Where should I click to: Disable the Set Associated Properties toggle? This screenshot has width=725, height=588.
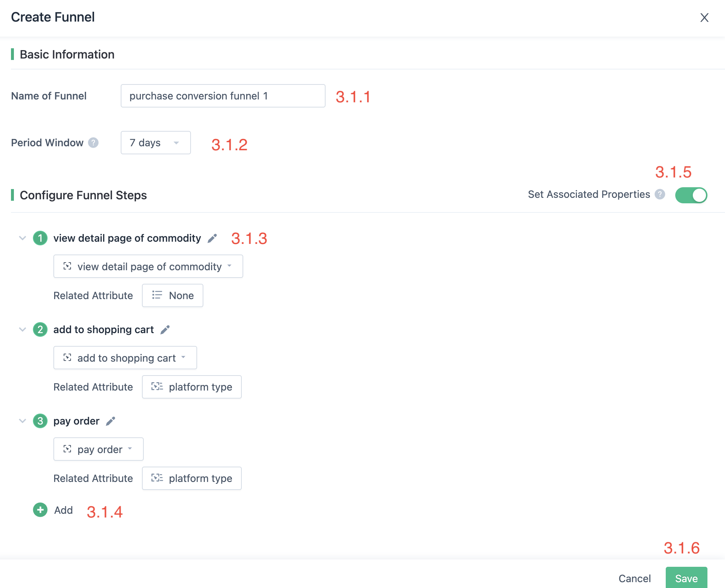pyautogui.click(x=691, y=195)
